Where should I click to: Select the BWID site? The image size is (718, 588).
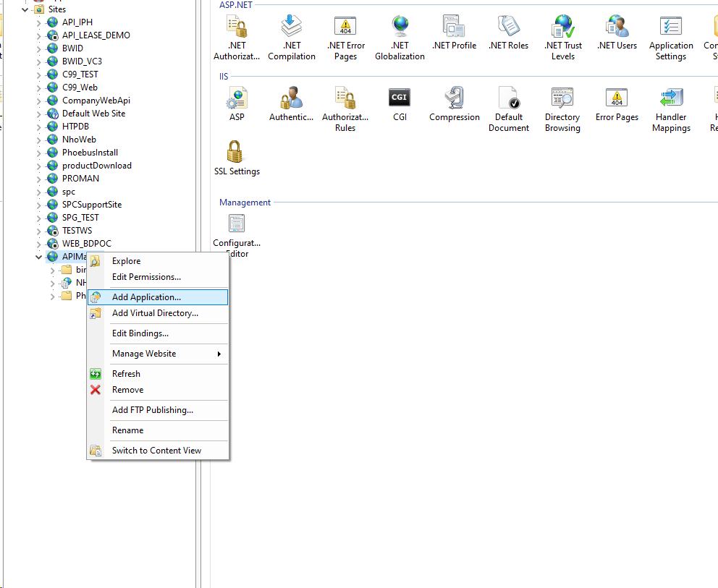point(73,48)
